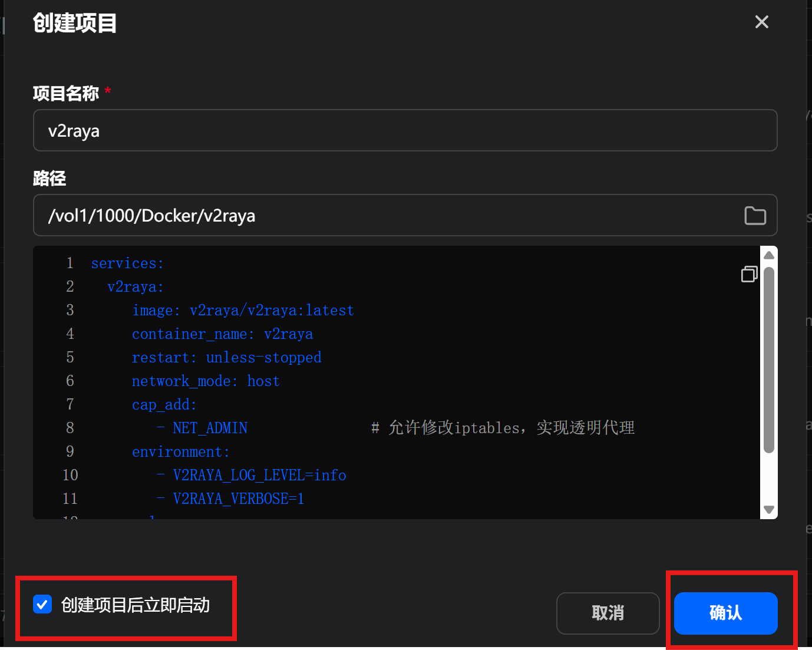Click the code editor scrollbar down arrow
The image size is (812, 650).
769,510
